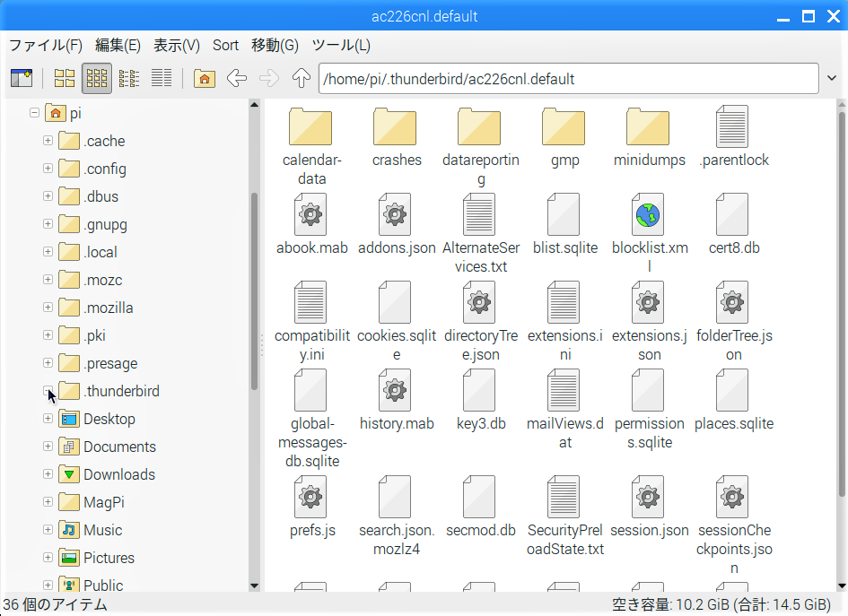Go back to previous folder

point(237,78)
